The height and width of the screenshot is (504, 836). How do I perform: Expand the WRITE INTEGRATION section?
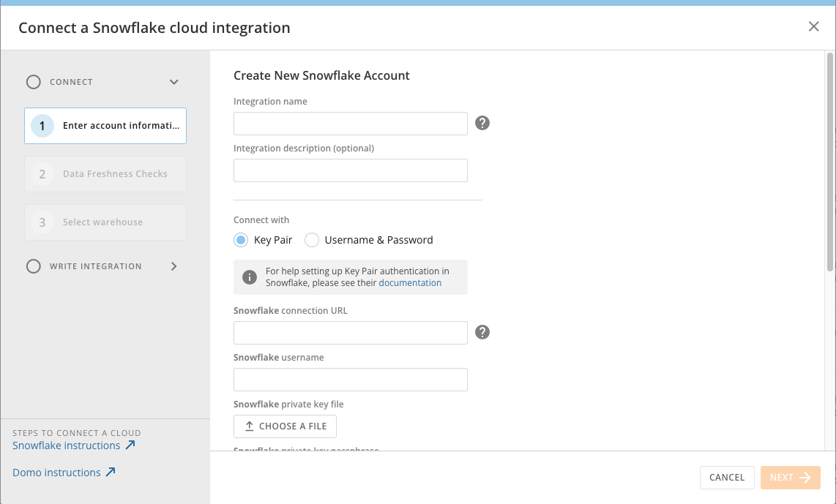pyautogui.click(x=173, y=266)
